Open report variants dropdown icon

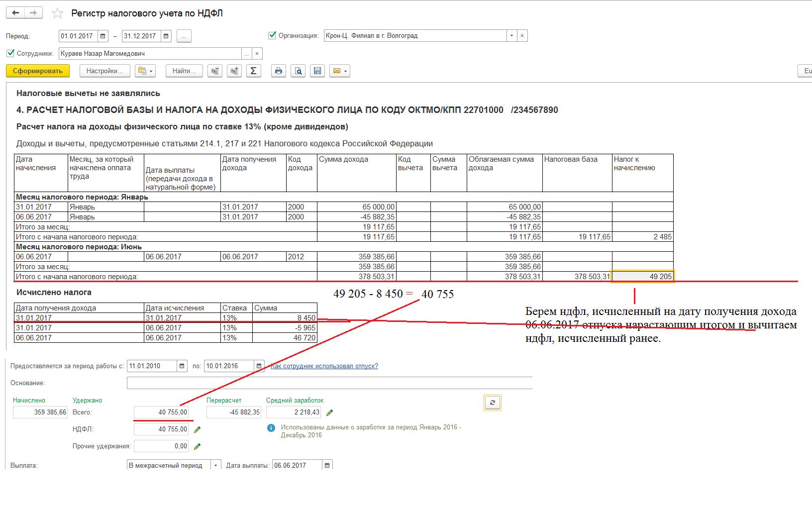145,71
